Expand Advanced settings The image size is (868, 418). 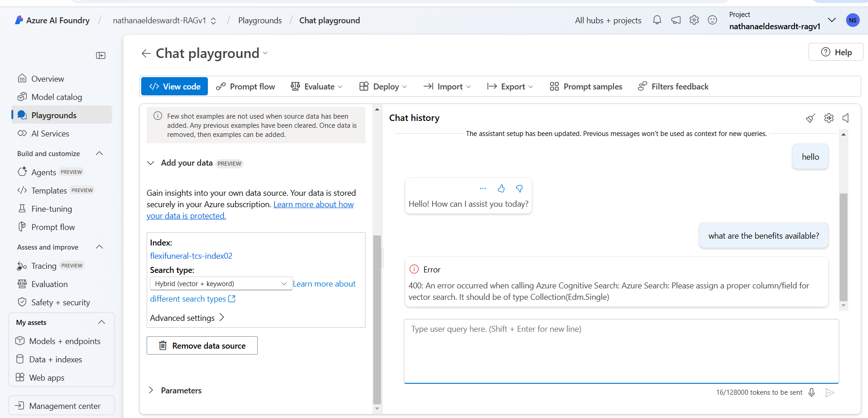187,318
